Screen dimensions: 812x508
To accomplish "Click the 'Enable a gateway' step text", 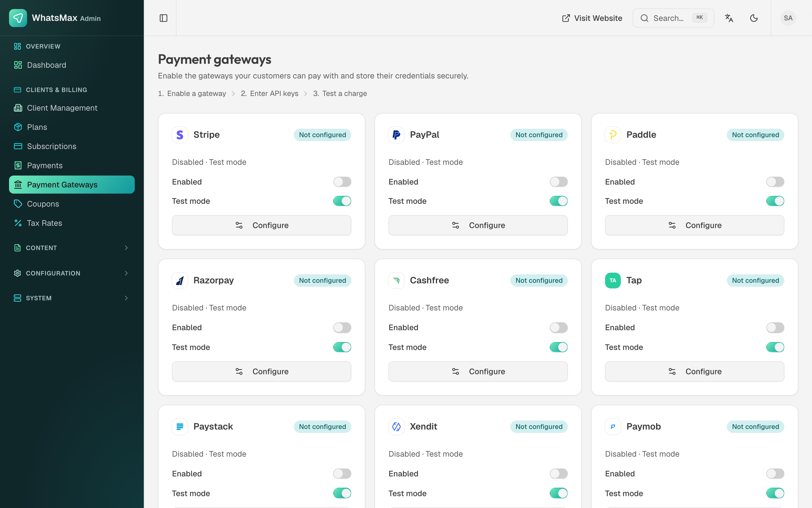I will (x=196, y=93).
